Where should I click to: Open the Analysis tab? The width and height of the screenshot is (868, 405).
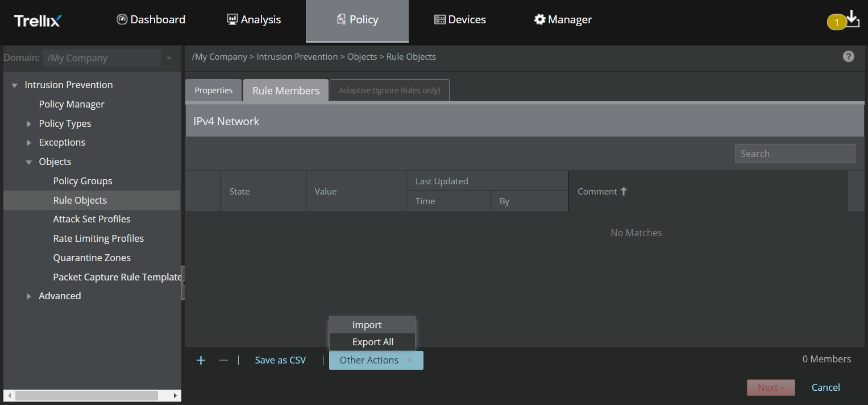254,19
